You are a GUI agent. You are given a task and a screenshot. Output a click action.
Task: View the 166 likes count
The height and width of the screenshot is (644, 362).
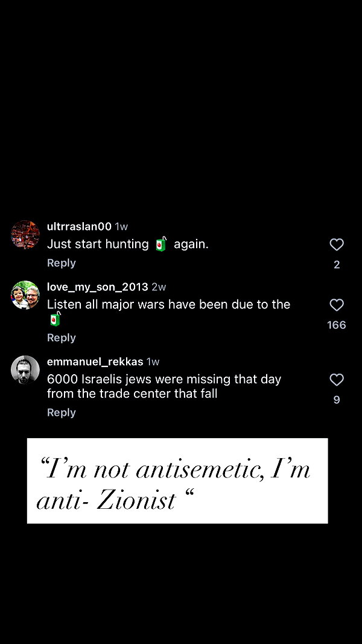tap(337, 325)
